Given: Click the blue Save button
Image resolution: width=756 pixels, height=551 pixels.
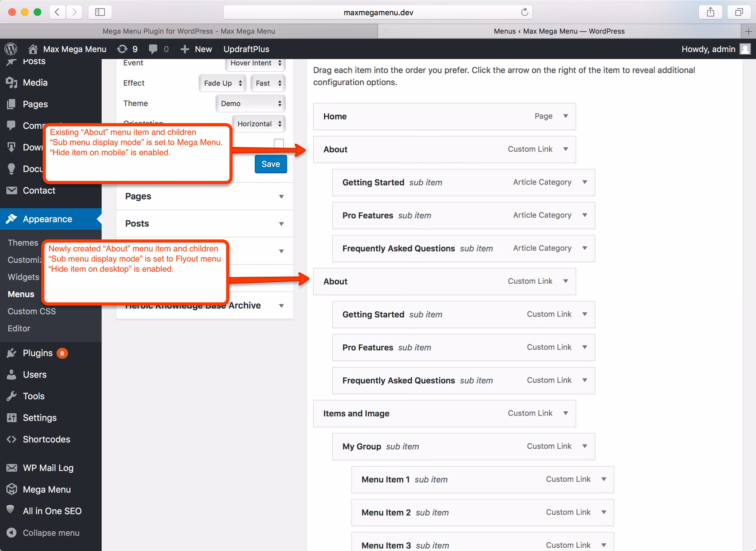Looking at the screenshot, I should 271,164.
